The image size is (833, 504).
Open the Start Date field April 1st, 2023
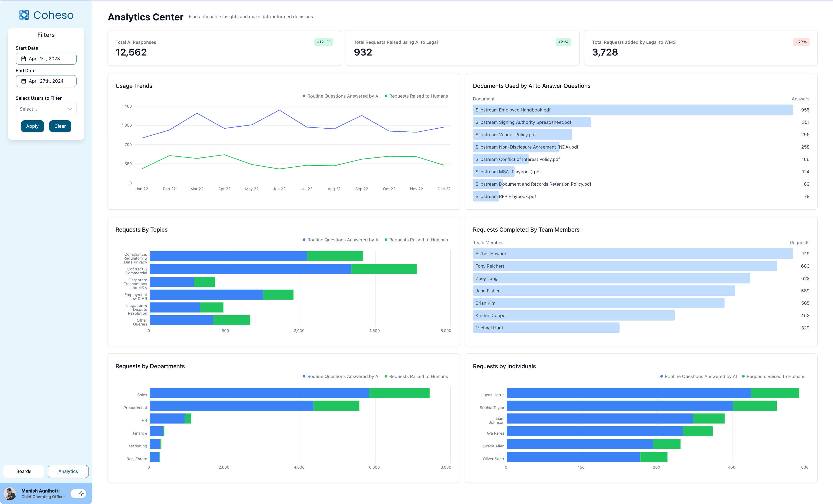point(46,59)
